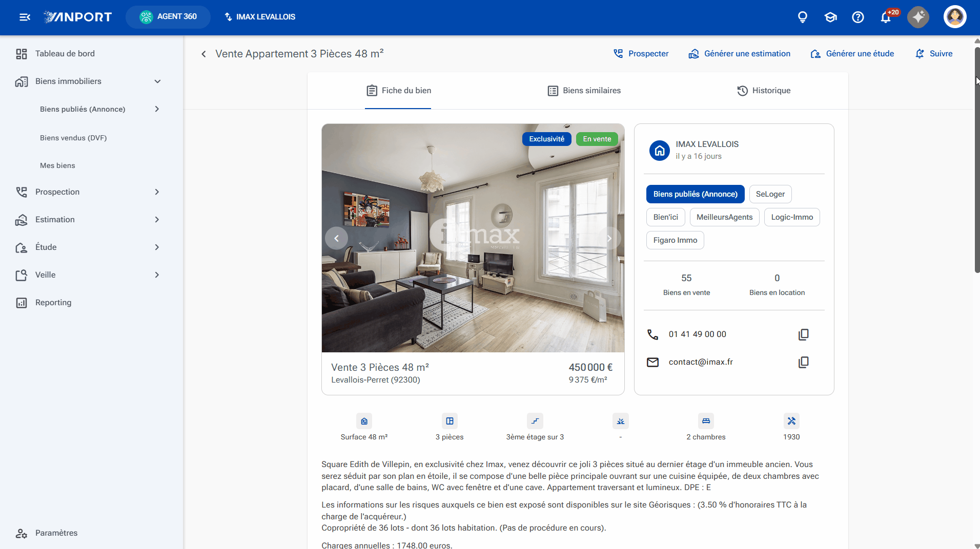Copy the phone number 01 41 49 00 00
The height and width of the screenshot is (549, 980).
pyautogui.click(x=803, y=334)
